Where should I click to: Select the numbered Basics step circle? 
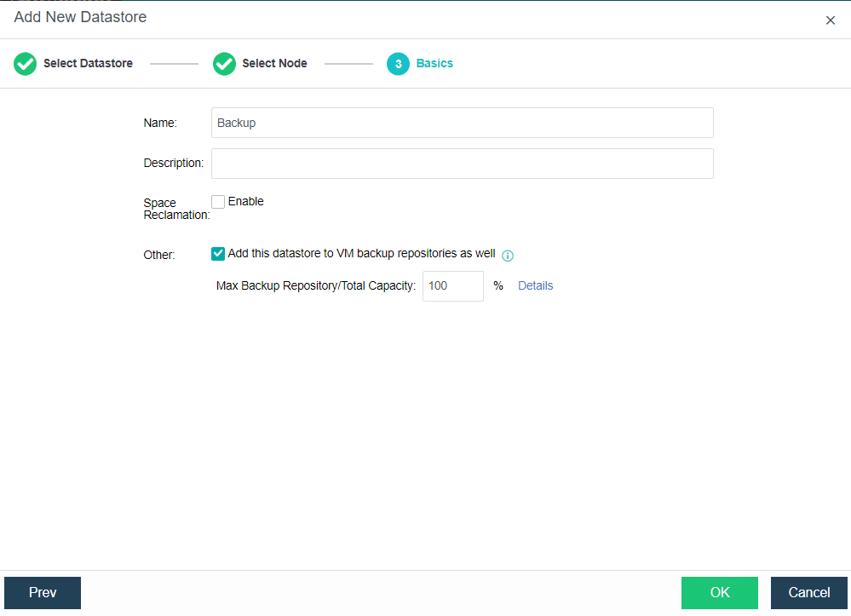[398, 63]
